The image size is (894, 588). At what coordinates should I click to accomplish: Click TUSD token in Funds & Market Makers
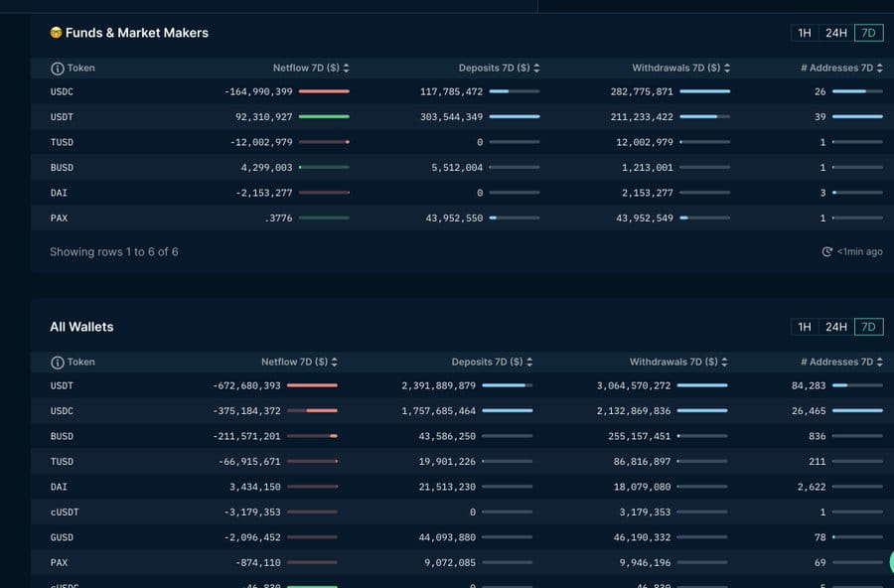[x=62, y=142]
